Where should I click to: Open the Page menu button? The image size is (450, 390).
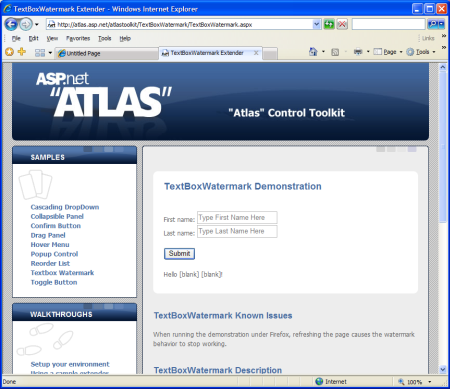[388, 52]
